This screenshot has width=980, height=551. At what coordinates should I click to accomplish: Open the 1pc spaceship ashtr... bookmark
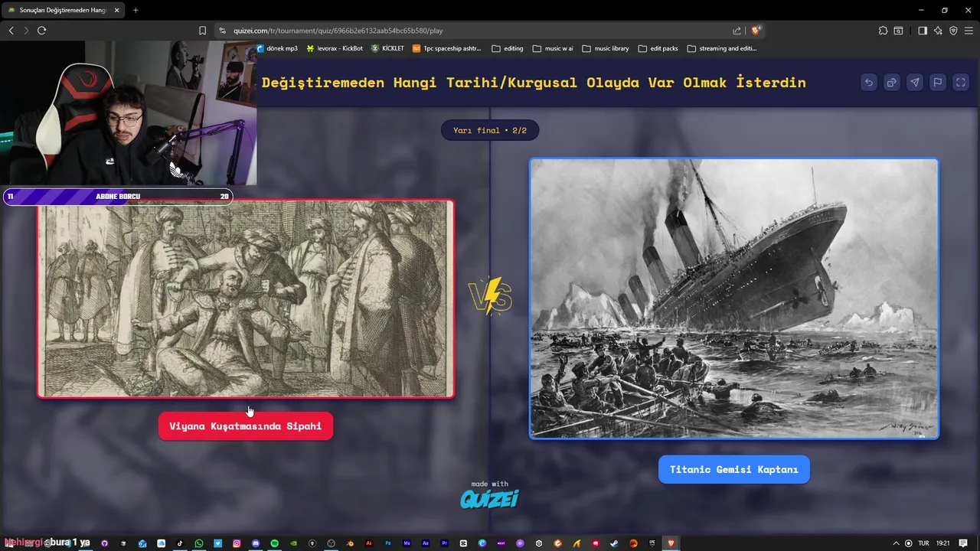(x=447, y=48)
